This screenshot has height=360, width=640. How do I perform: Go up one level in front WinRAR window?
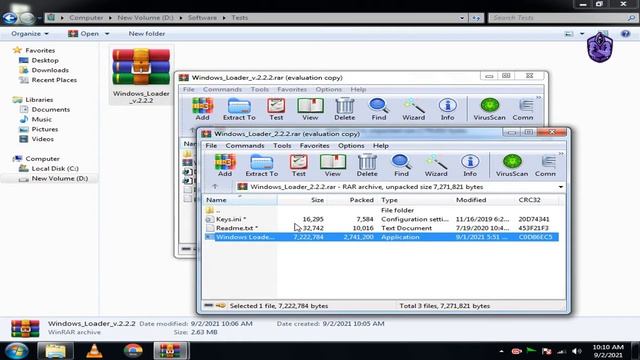click(x=215, y=187)
